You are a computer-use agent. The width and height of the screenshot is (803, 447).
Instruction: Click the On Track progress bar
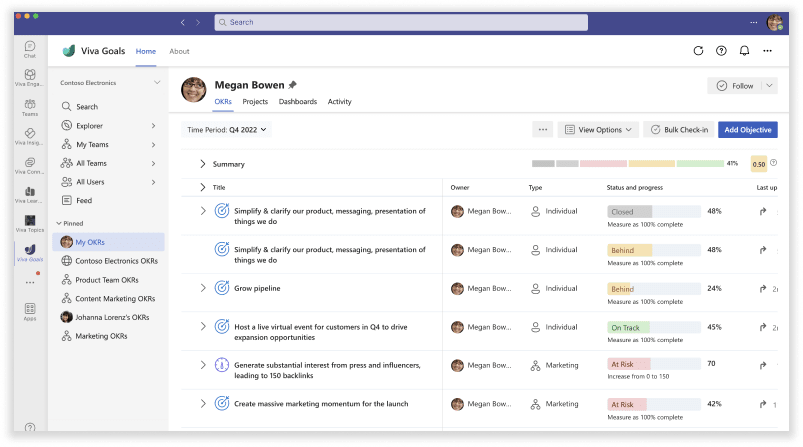point(654,327)
